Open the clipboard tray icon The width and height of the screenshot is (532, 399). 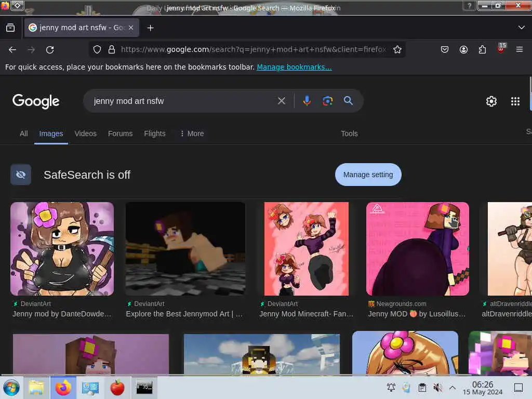click(x=422, y=388)
